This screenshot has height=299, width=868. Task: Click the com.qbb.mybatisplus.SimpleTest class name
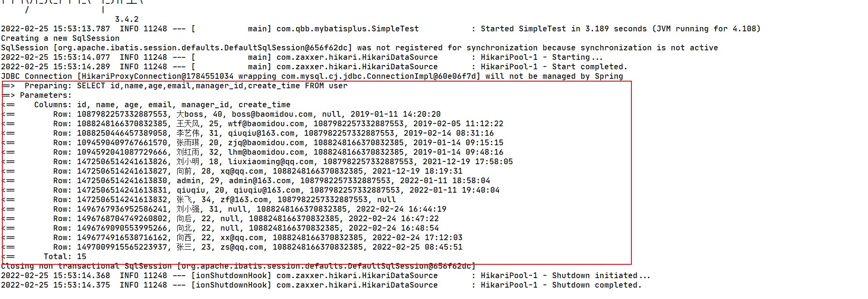(347, 29)
